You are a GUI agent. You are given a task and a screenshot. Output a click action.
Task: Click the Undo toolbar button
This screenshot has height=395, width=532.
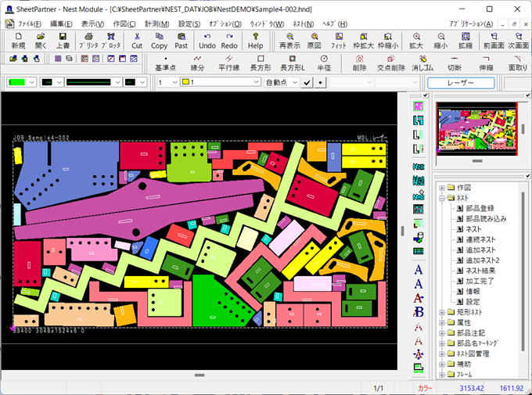[207, 41]
